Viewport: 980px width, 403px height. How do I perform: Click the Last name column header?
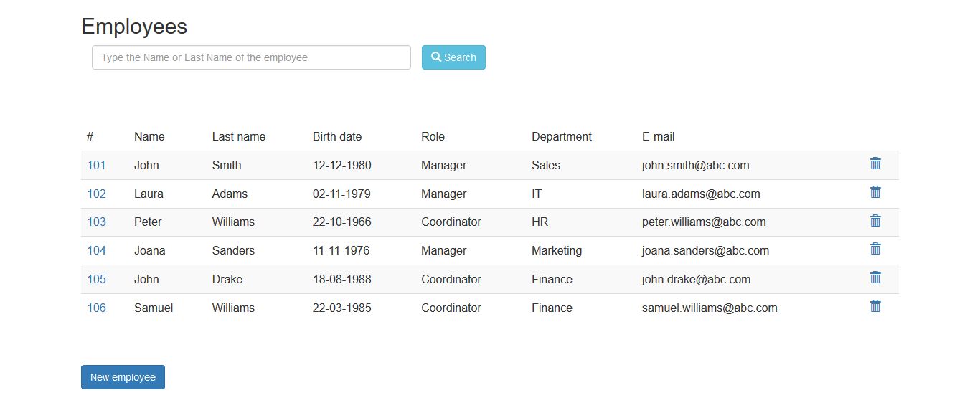[x=239, y=136]
